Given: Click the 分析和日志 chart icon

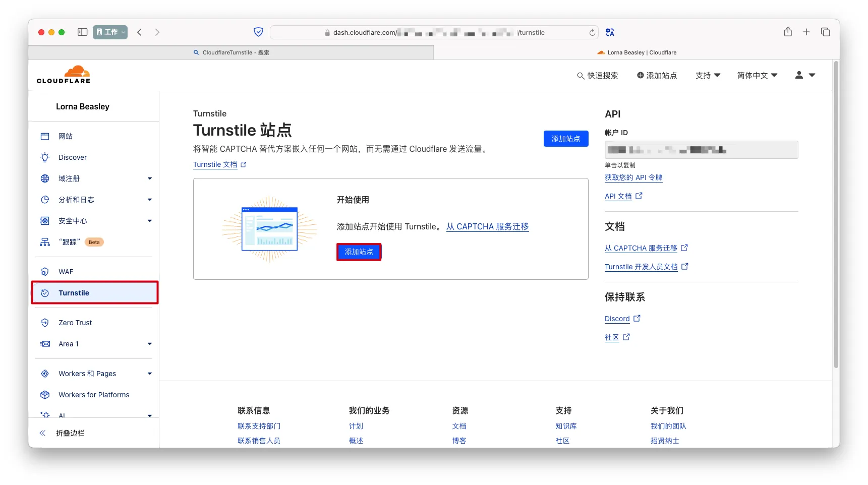Looking at the screenshot, I should (45, 200).
